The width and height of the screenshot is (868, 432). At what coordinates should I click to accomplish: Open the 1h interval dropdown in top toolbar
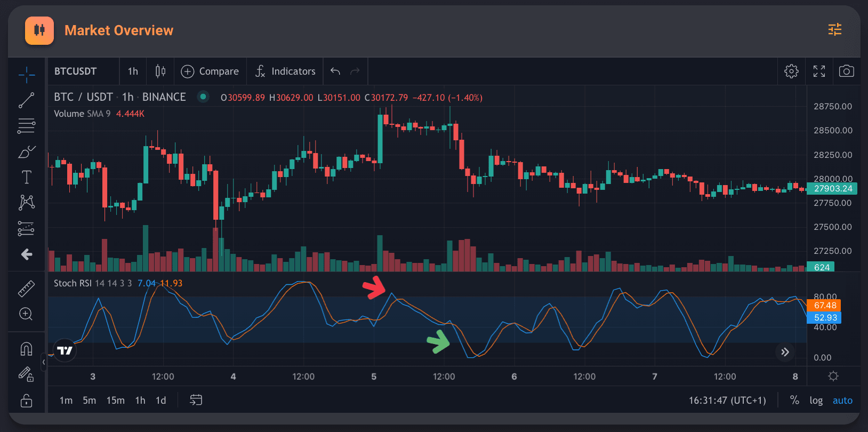click(133, 71)
